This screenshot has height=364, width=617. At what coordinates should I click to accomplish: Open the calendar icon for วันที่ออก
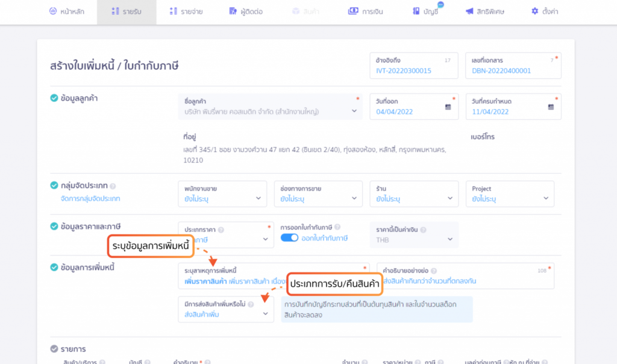[448, 107]
